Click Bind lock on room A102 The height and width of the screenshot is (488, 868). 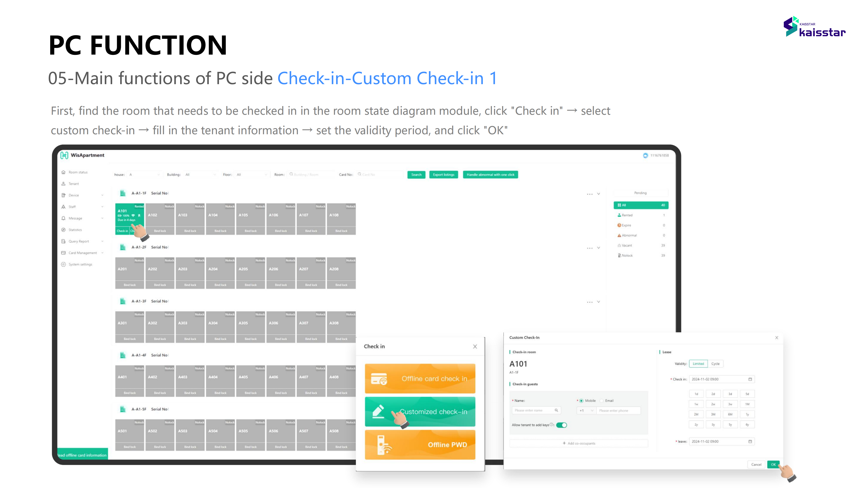160,231
